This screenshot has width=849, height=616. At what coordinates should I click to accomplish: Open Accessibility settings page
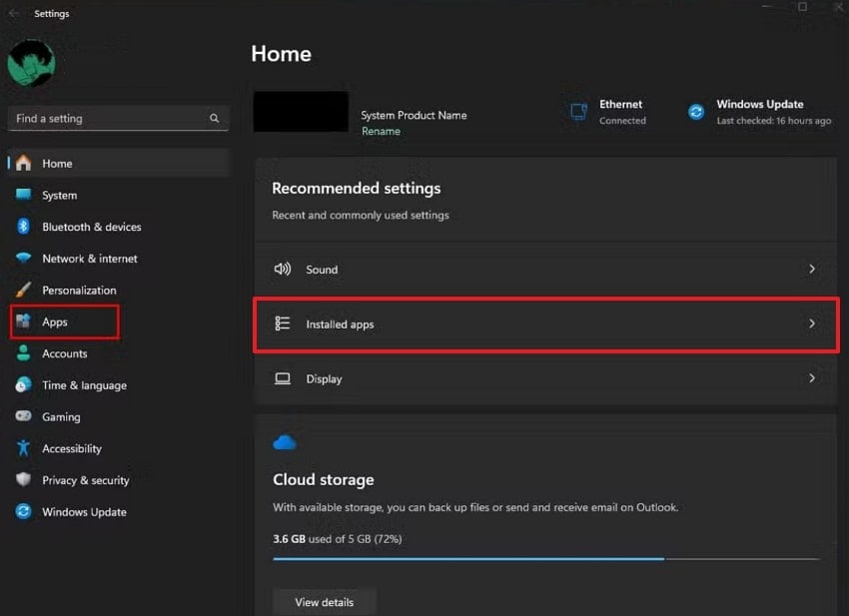pos(120,448)
